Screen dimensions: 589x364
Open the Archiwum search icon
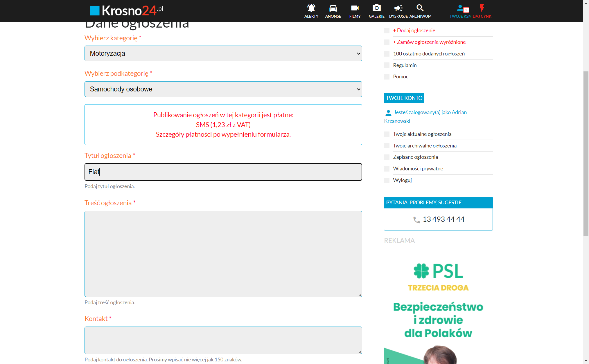(420, 8)
